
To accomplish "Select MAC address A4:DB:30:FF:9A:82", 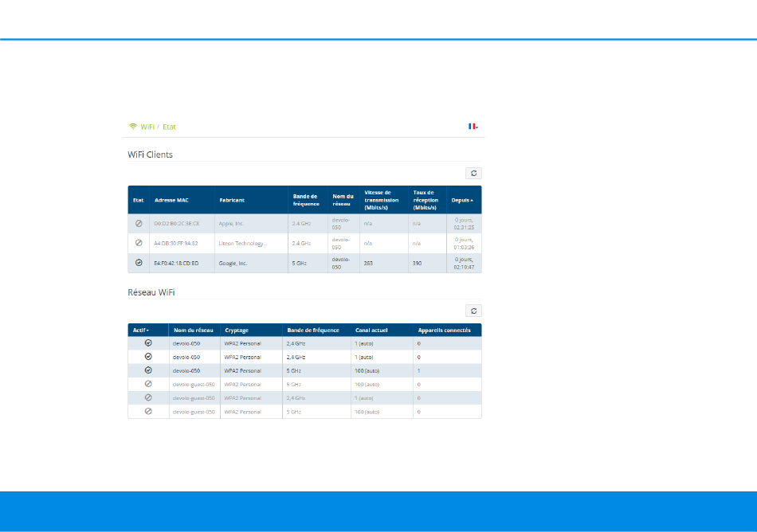I will [176, 244].
